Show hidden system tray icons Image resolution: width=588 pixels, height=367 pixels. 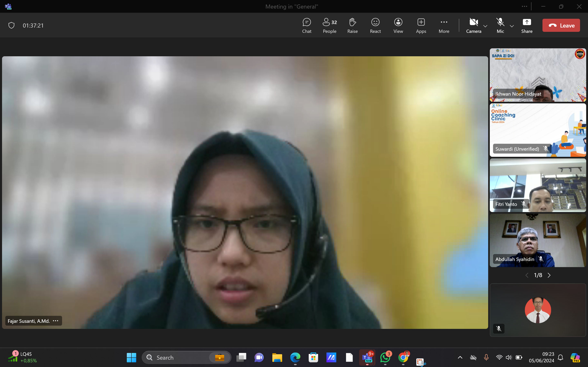pyautogui.click(x=460, y=357)
